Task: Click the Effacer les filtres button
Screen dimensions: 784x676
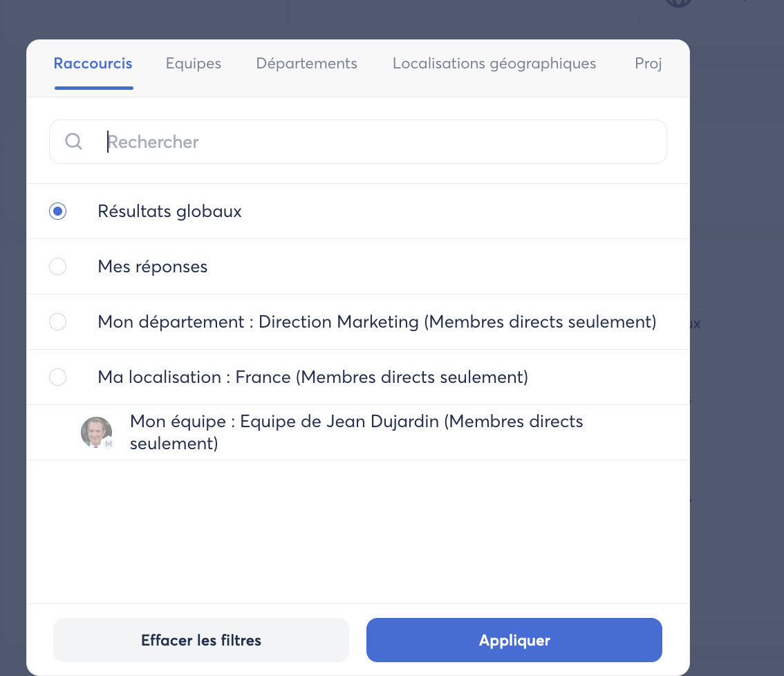Action: point(201,640)
